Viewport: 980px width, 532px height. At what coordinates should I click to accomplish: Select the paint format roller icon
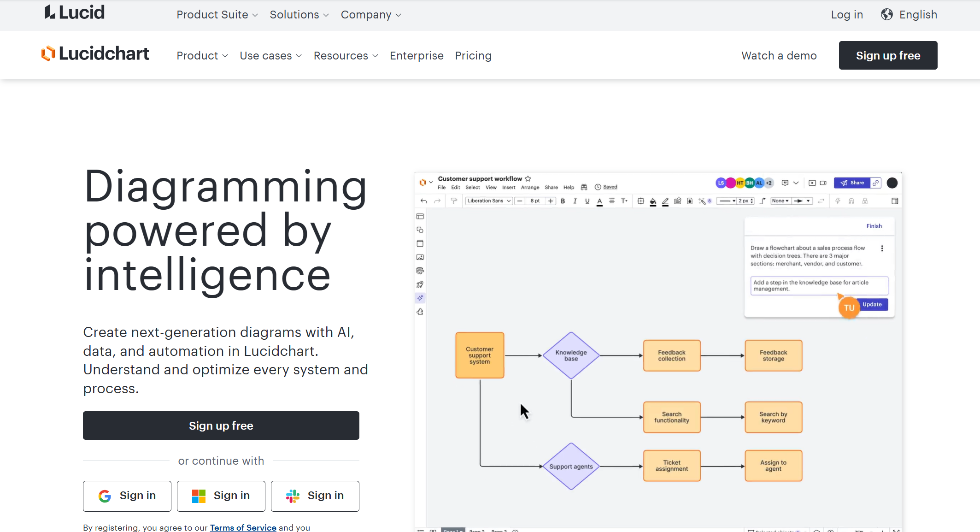454,201
